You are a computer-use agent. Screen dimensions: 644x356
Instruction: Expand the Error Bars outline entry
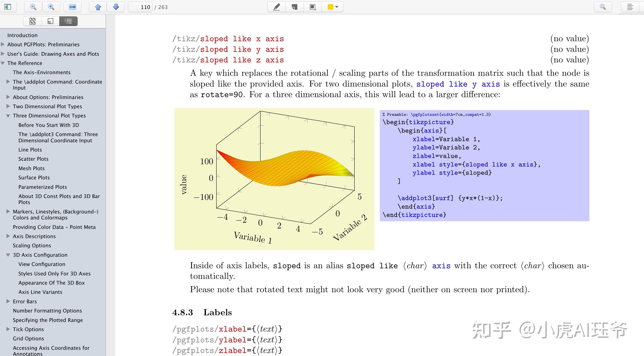(x=8, y=301)
